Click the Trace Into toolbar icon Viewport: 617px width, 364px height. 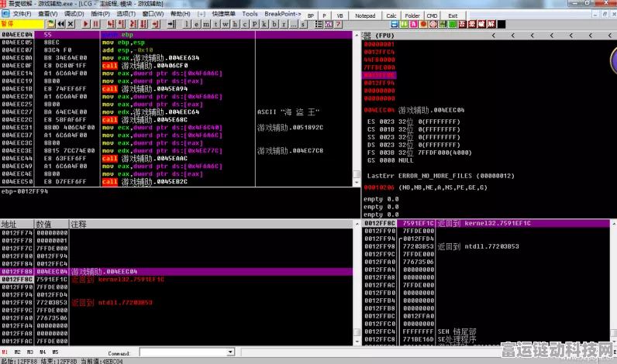tap(134, 24)
